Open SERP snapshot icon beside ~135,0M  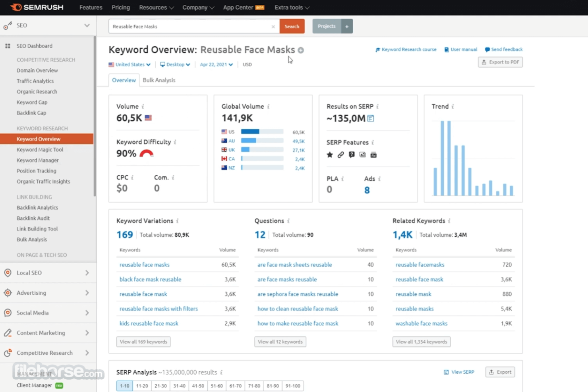[371, 118]
